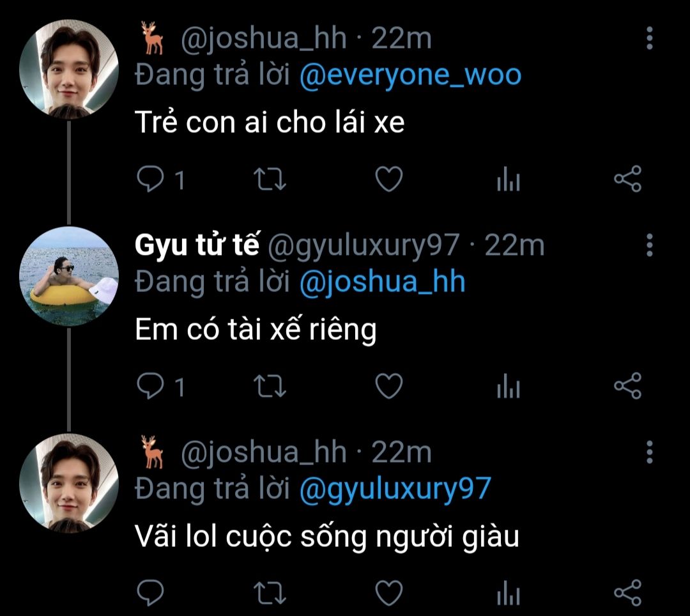The image size is (690, 616).
Task: View analytics for "Em có tài xế riêng" tweet
Action: point(509,387)
